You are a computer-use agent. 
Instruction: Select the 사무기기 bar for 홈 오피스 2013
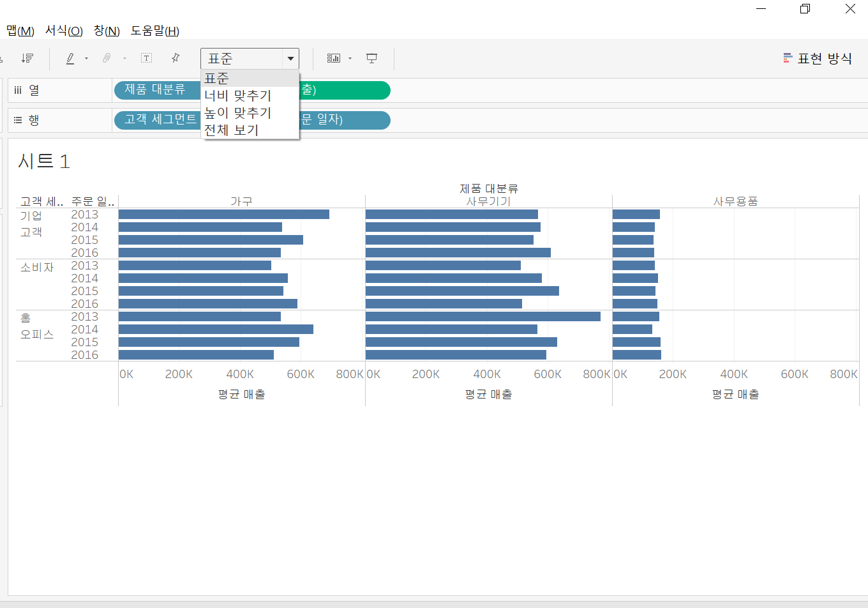coord(483,317)
